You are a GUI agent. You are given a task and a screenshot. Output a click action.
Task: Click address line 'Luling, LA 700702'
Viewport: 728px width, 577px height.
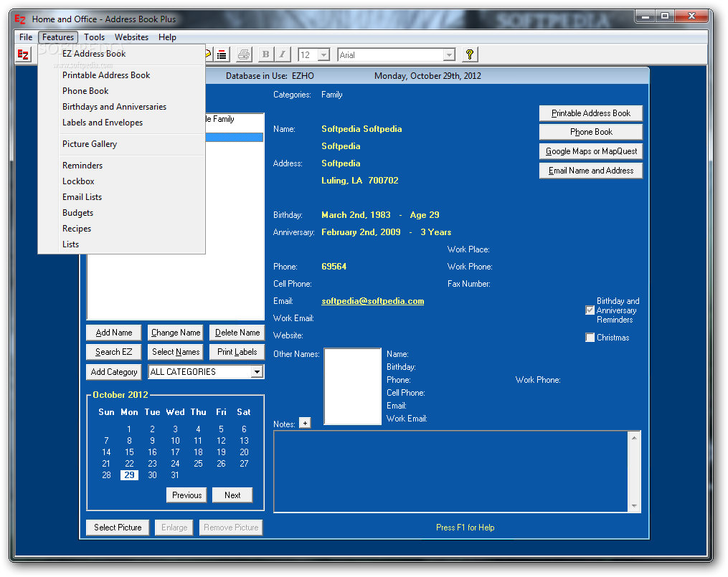click(360, 181)
